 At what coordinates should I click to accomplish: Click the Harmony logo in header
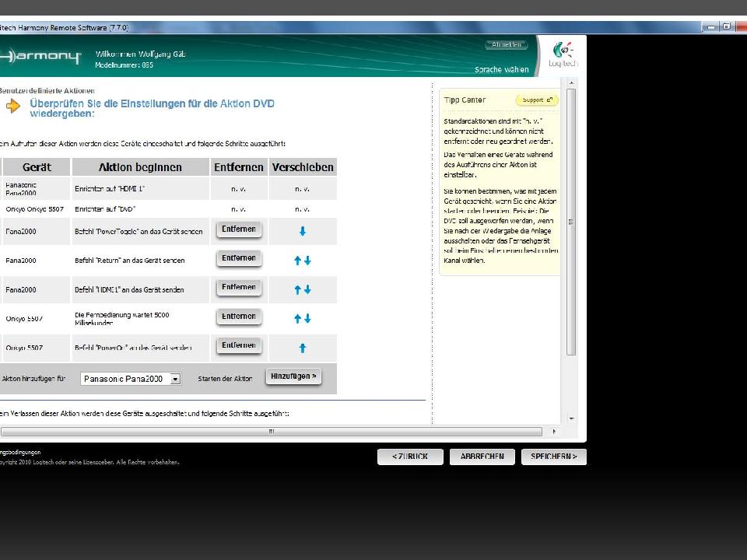pyautogui.click(x=40, y=57)
